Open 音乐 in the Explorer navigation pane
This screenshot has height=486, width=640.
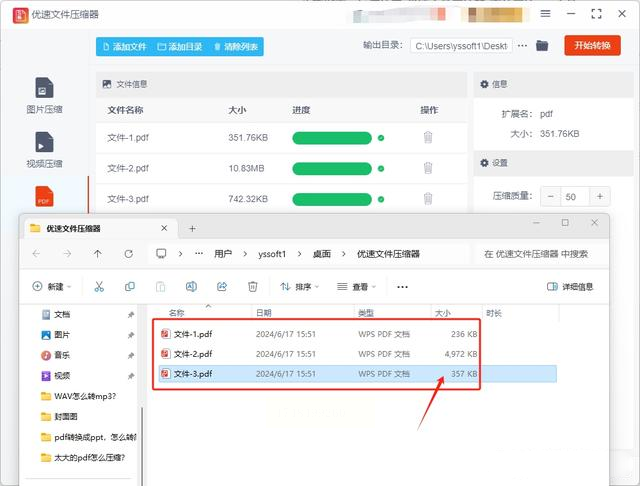pos(62,355)
